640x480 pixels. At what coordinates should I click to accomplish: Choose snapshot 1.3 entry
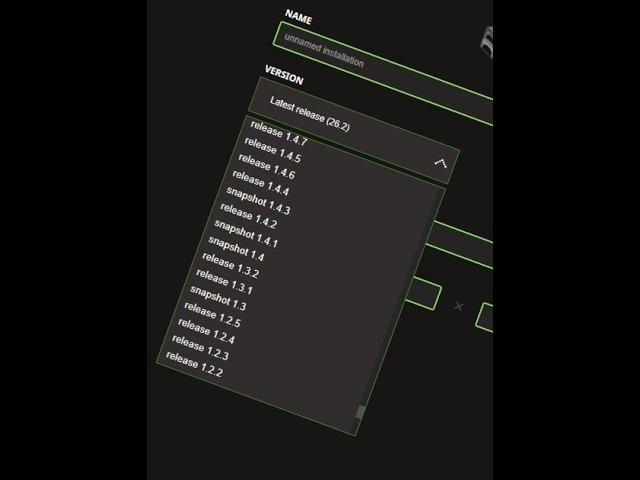click(218, 298)
